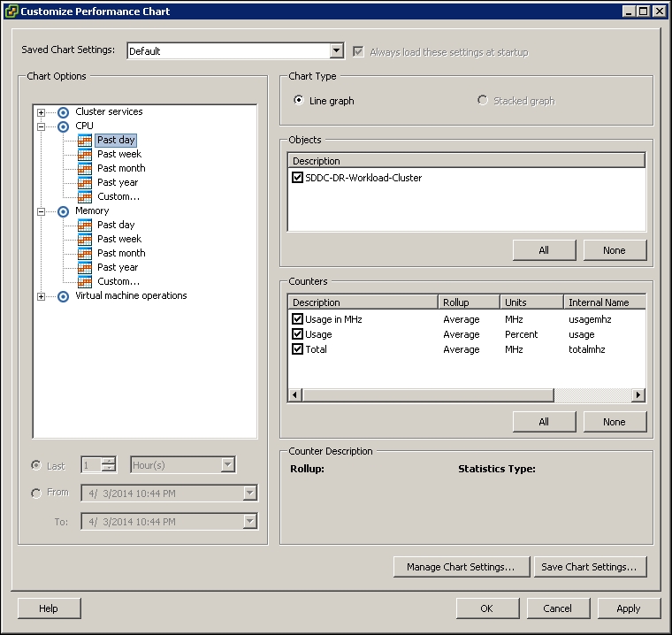Click the CPU Past month chart icon
Viewport: 672px width, 635px height.
click(x=84, y=169)
